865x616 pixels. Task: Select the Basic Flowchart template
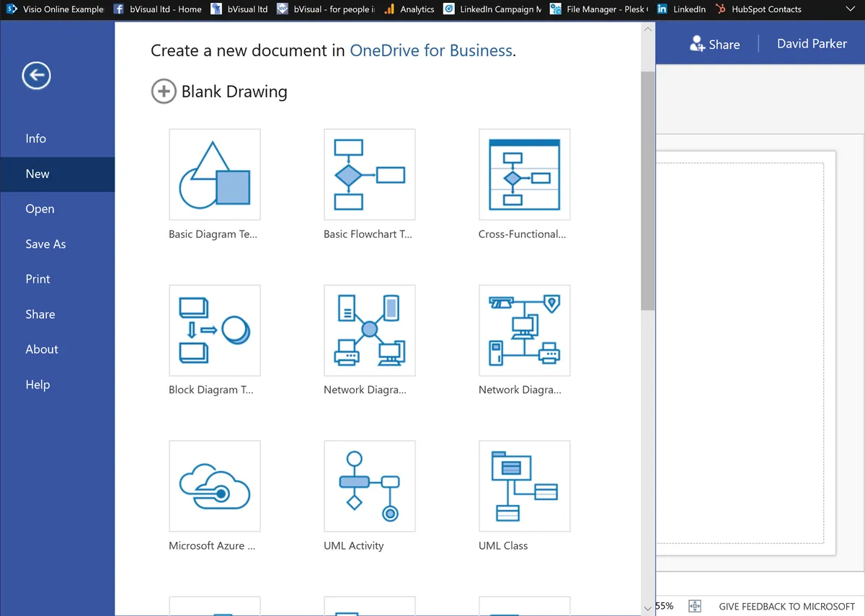[x=369, y=174]
